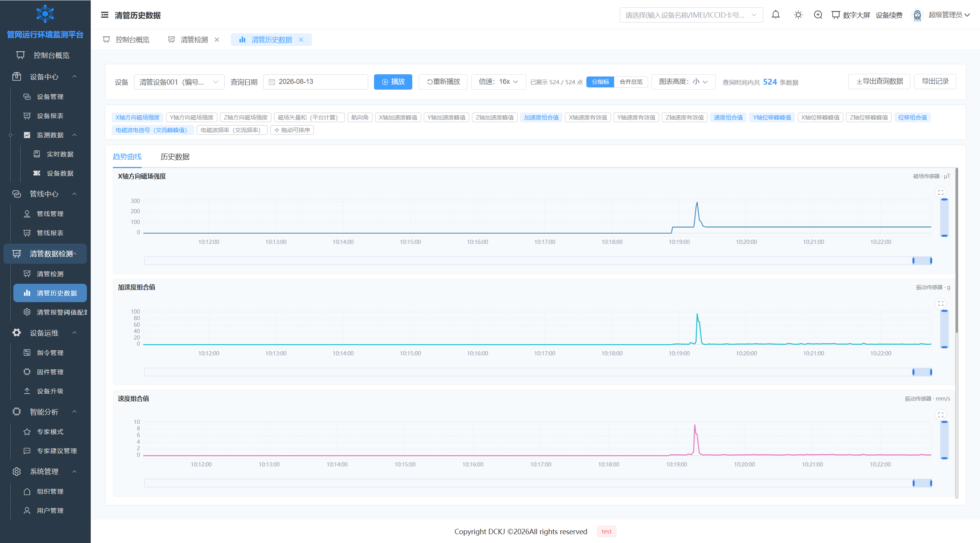Open 数字大屏 screen icon
The height and width of the screenshot is (543, 980).
[x=836, y=15]
